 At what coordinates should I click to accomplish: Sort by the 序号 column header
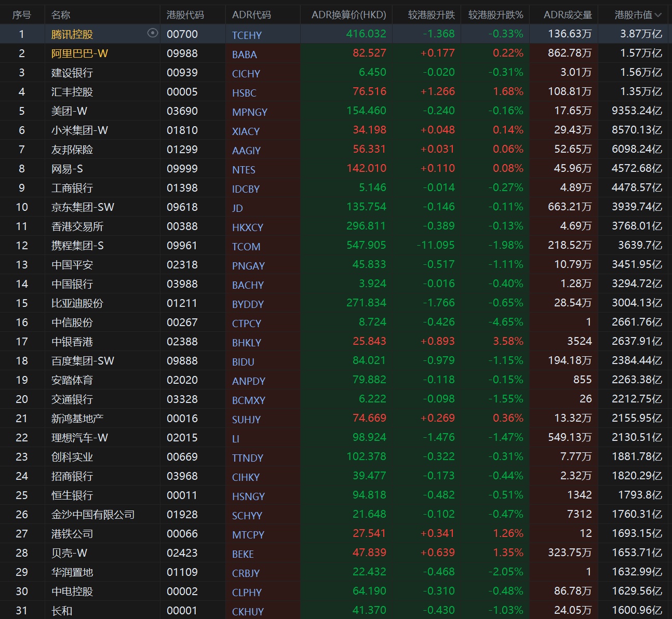click(x=22, y=15)
